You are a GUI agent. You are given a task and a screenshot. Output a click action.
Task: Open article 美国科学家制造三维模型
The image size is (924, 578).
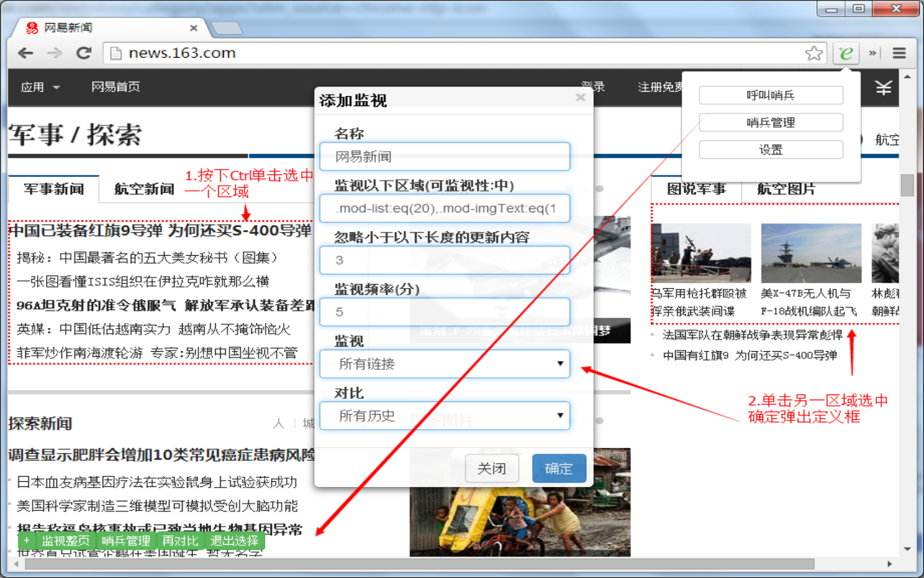[157, 505]
